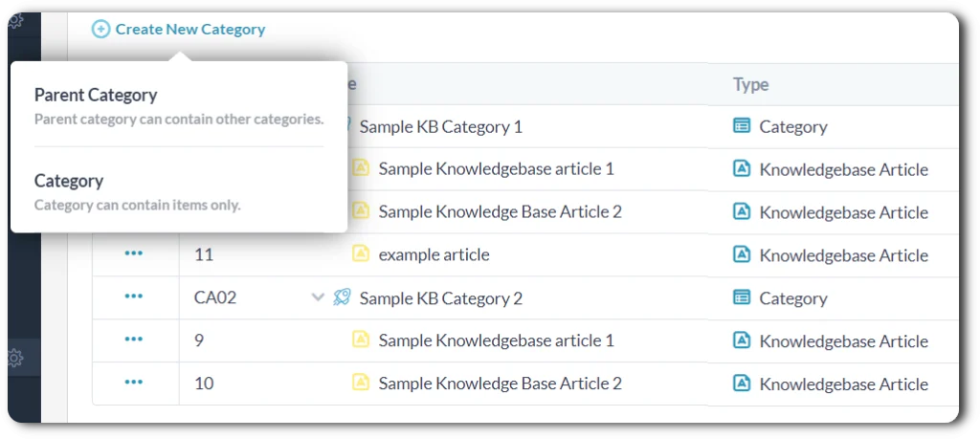Open Sample Knowledgebase article 1 under Category 2
Viewport: 980px width, 439px height.
(x=496, y=340)
